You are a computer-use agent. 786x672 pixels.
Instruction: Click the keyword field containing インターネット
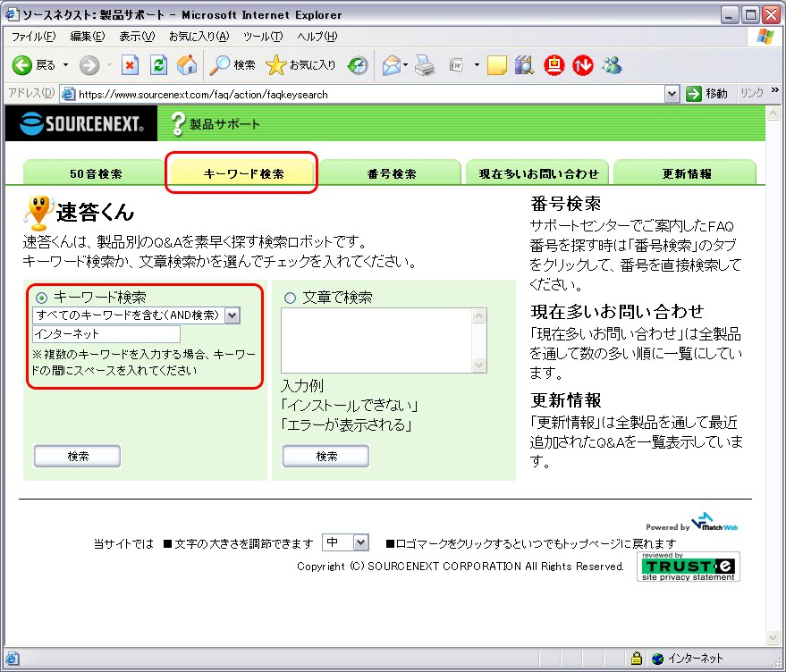point(106,334)
